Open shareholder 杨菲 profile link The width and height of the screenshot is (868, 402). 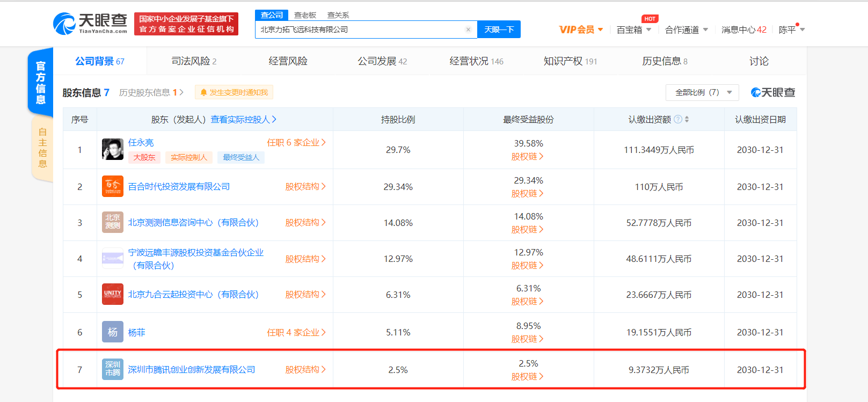pyautogui.click(x=136, y=332)
